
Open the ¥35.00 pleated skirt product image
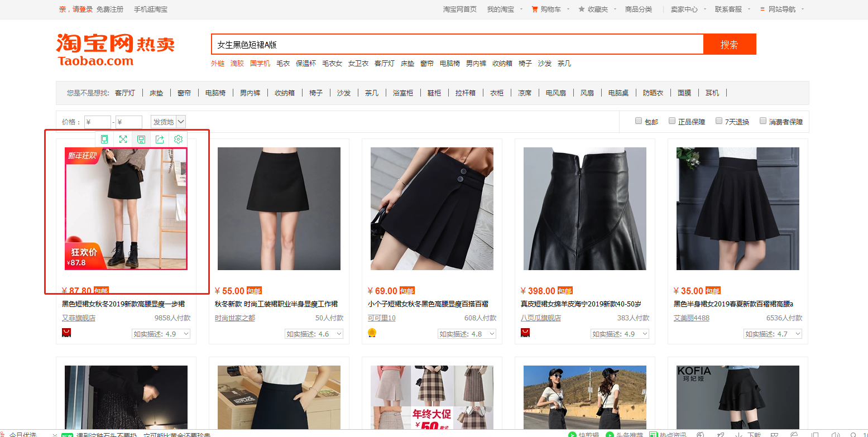[738, 209]
